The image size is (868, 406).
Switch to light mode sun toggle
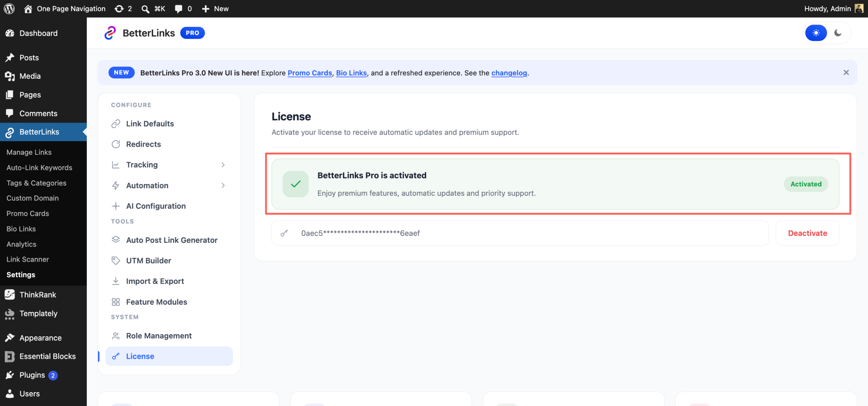tap(816, 33)
